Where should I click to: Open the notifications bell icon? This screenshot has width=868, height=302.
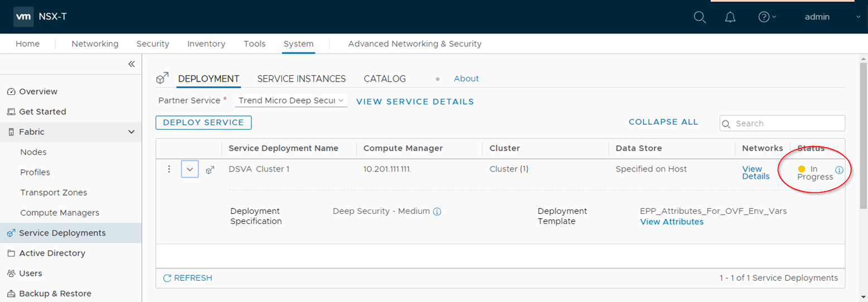pos(730,17)
